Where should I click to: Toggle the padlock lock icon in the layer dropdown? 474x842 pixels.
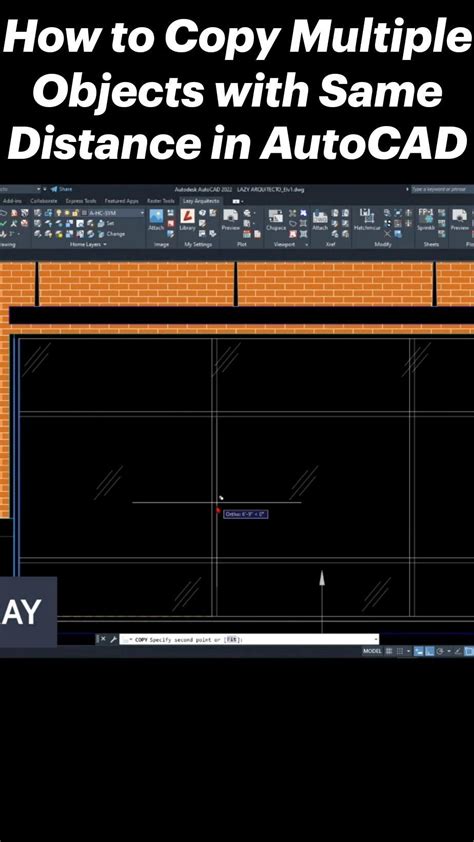click(x=75, y=213)
